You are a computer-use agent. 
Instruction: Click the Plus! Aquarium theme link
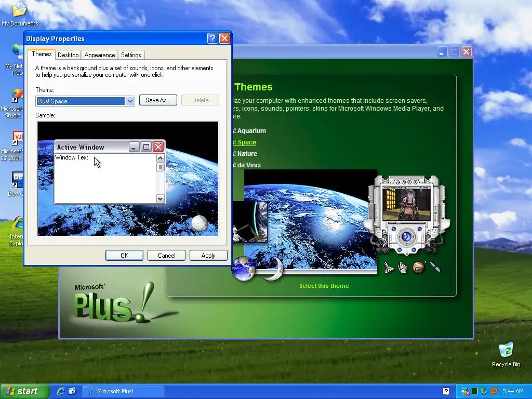[x=249, y=130]
